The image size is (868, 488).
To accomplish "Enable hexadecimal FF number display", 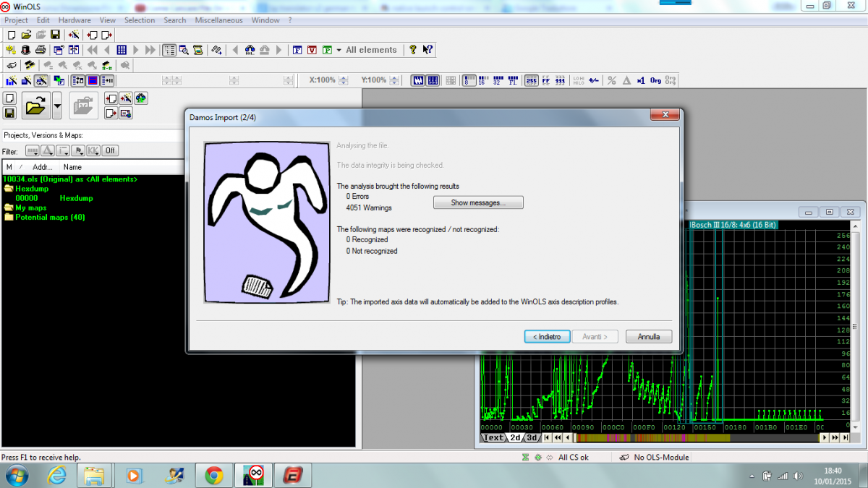I will [546, 80].
